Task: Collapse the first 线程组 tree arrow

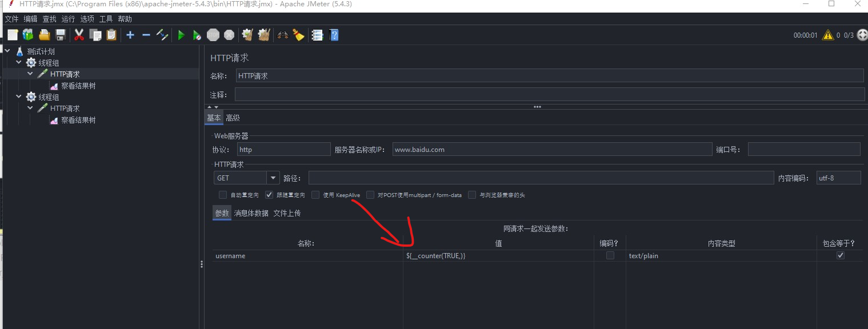Action: [19, 62]
